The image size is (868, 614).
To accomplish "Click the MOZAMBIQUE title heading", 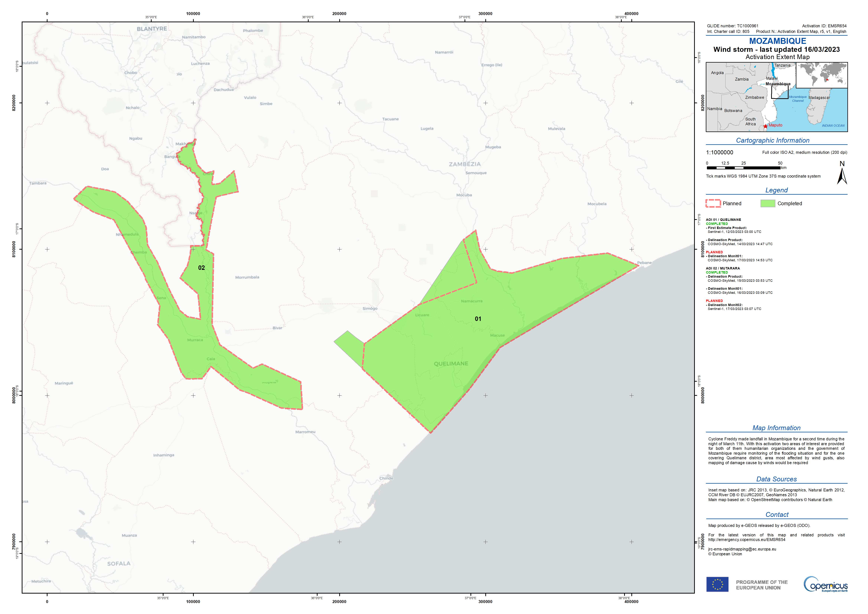I will [777, 41].
